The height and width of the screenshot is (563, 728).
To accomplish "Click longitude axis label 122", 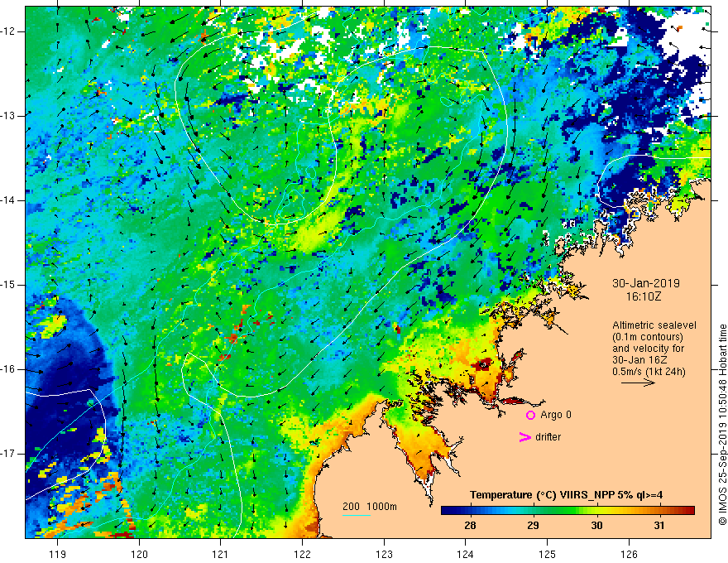I will coord(302,554).
